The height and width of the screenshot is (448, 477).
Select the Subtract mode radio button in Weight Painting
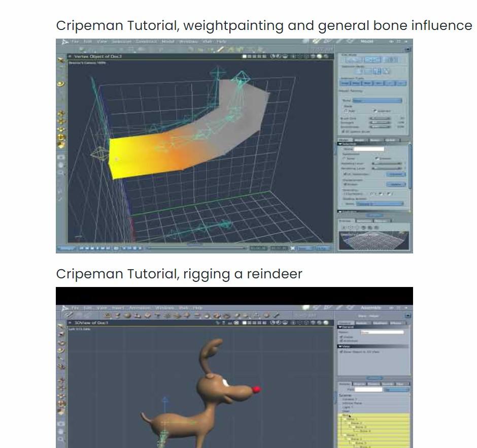click(375, 111)
